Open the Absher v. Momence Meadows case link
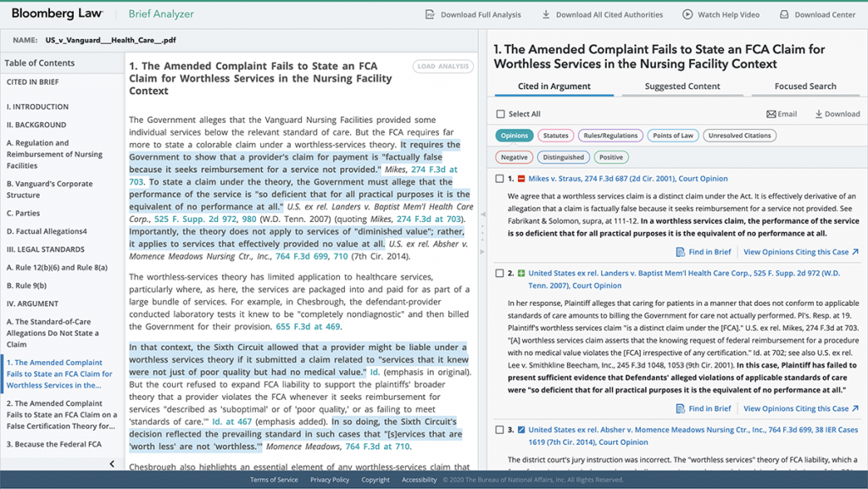This screenshot has width=868, height=489. (x=693, y=436)
